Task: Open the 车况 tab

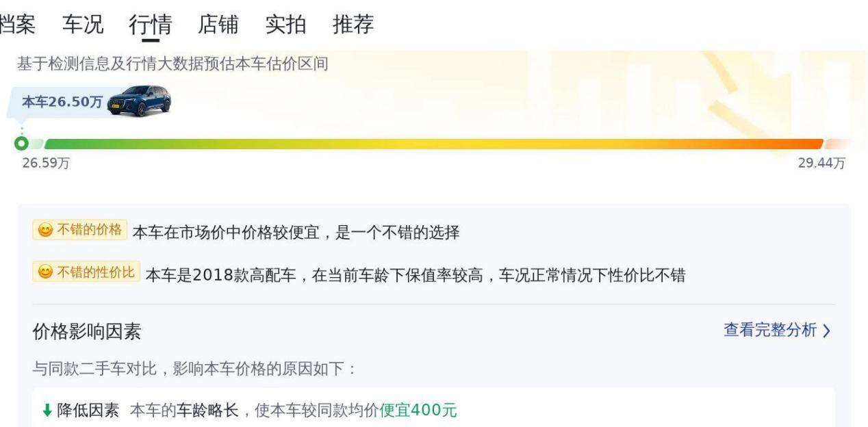Action: coord(83,25)
